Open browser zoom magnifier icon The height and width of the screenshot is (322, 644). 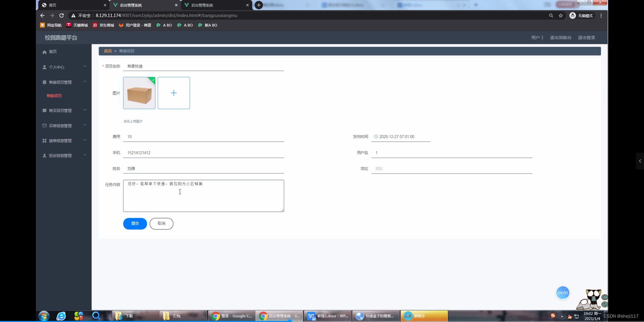coord(551,15)
